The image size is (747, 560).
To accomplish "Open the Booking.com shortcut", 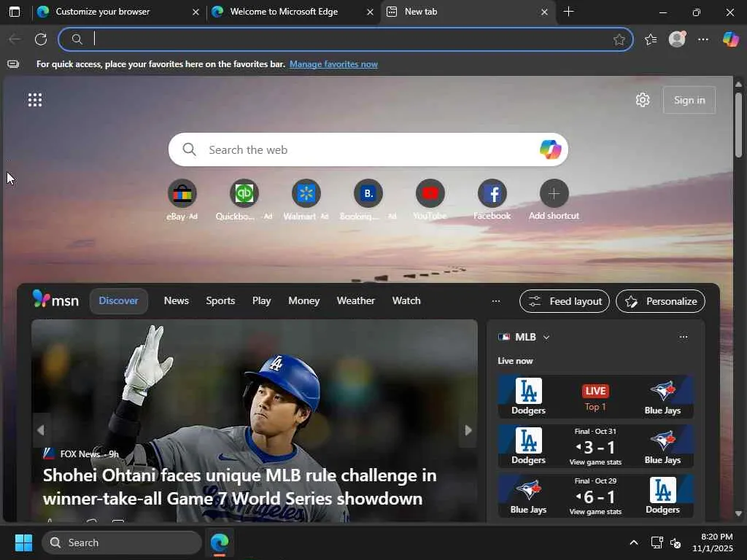I will [x=368, y=194].
